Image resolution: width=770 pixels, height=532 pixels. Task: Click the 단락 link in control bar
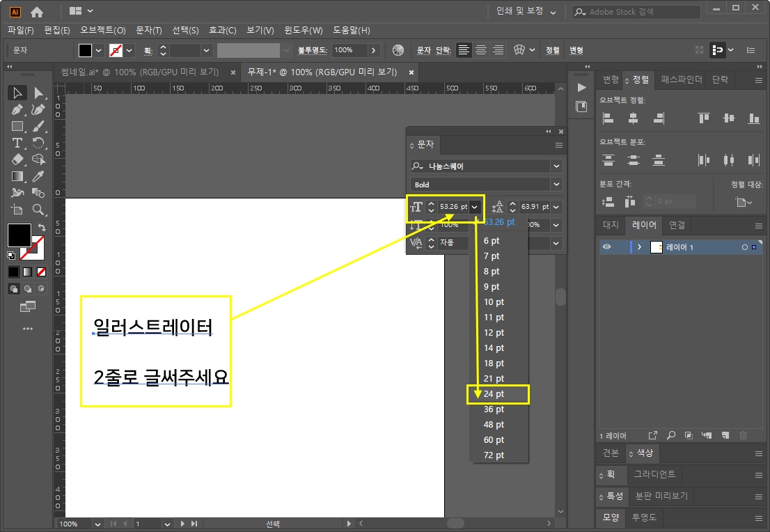[x=443, y=50]
